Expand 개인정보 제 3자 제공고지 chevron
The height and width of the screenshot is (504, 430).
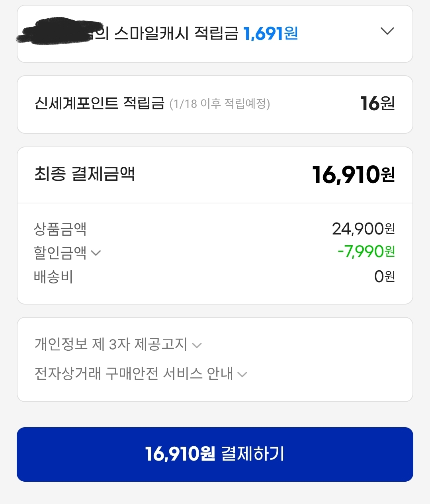197,345
